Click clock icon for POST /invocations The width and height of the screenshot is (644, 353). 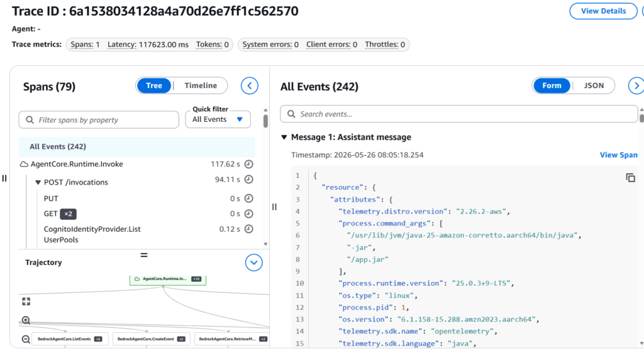(x=249, y=180)
